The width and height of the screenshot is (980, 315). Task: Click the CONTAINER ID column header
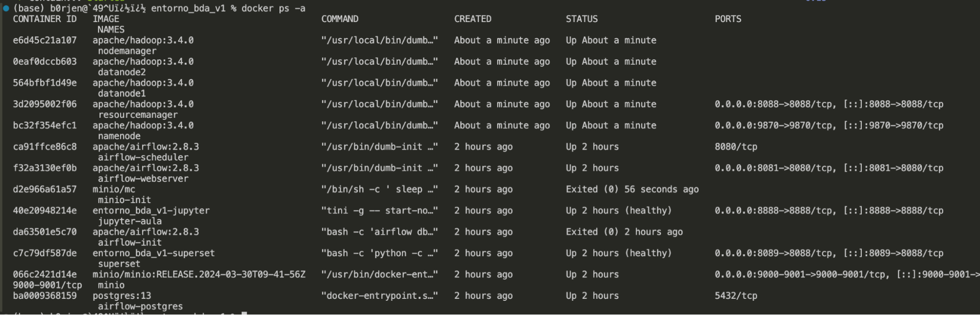[x=45, y=19]
